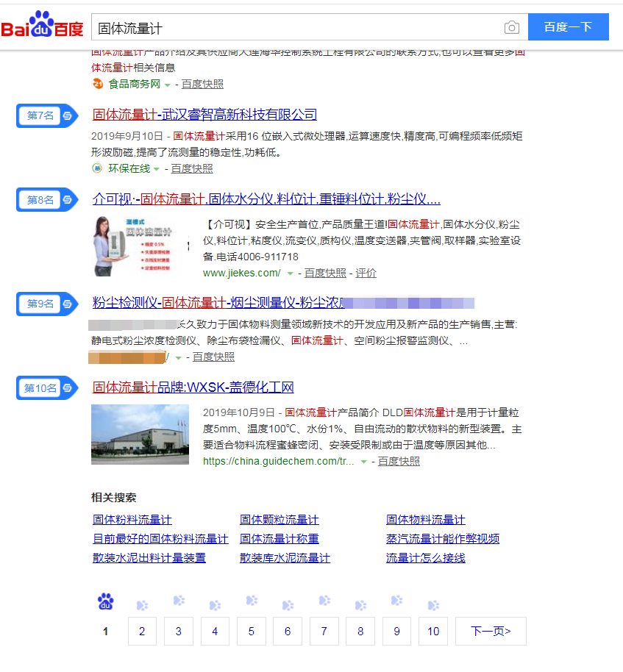The image size is (623, 672).
Task: Expand dropdown arrow beside www.jiekes.com
Action: click(291, 274)
